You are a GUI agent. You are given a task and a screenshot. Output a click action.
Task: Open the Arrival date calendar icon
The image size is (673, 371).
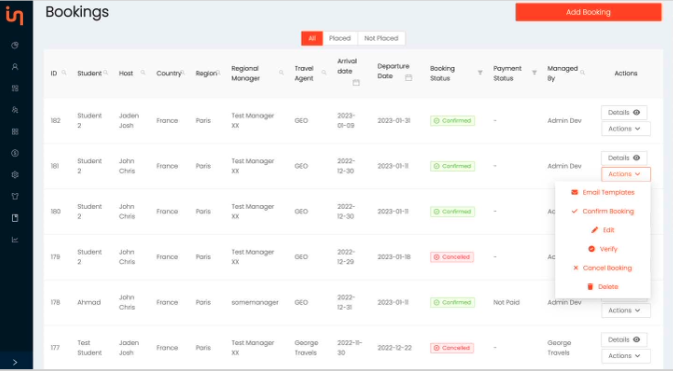[356, 82]
